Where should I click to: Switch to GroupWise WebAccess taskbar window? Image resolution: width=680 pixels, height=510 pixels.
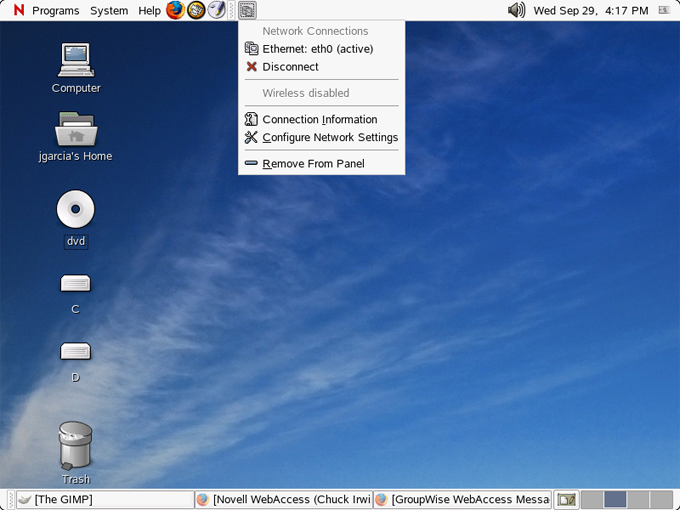463,500
